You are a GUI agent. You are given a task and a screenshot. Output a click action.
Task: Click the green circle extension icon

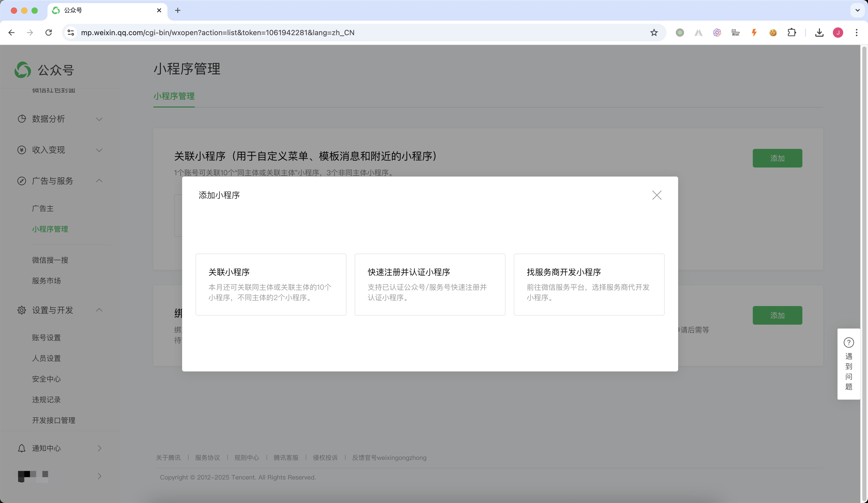(x=680, y=32)
